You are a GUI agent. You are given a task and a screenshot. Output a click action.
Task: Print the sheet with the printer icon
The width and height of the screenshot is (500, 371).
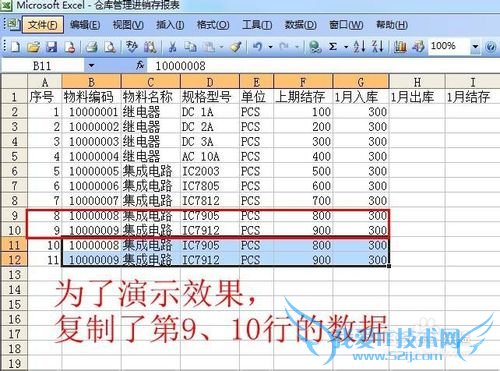[x=91, y=47]
